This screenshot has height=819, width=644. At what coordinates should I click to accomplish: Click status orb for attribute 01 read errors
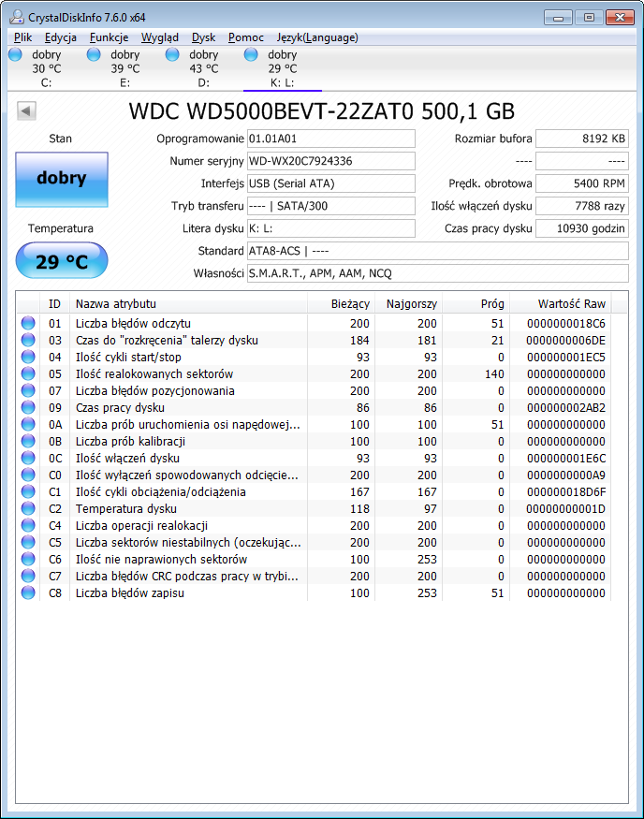coord(28,323)
